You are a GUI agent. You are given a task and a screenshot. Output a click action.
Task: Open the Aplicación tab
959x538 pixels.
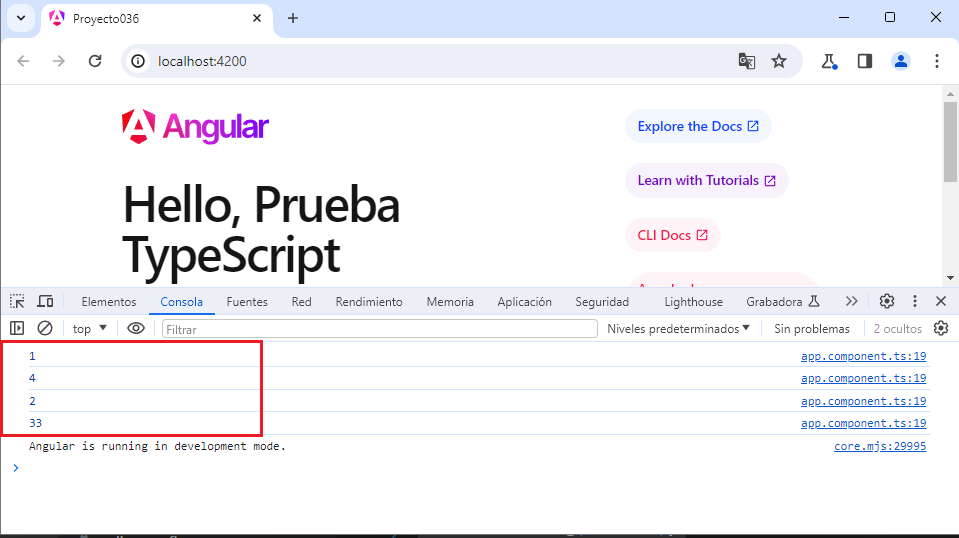point(524,302)
